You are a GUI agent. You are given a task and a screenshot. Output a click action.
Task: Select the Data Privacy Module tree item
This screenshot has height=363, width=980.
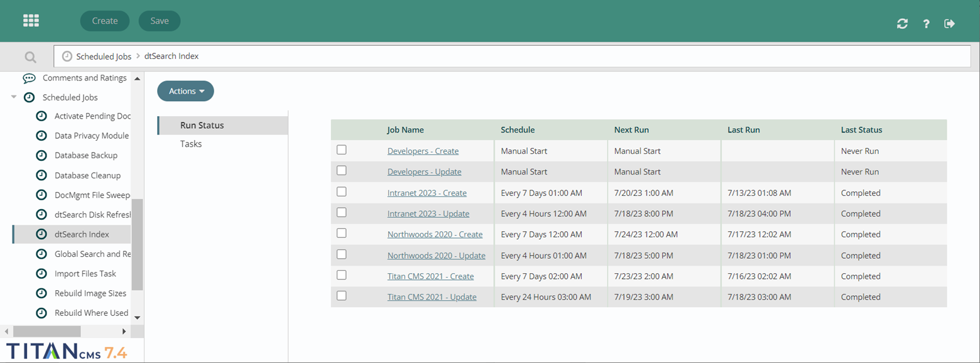click(92, 136)
